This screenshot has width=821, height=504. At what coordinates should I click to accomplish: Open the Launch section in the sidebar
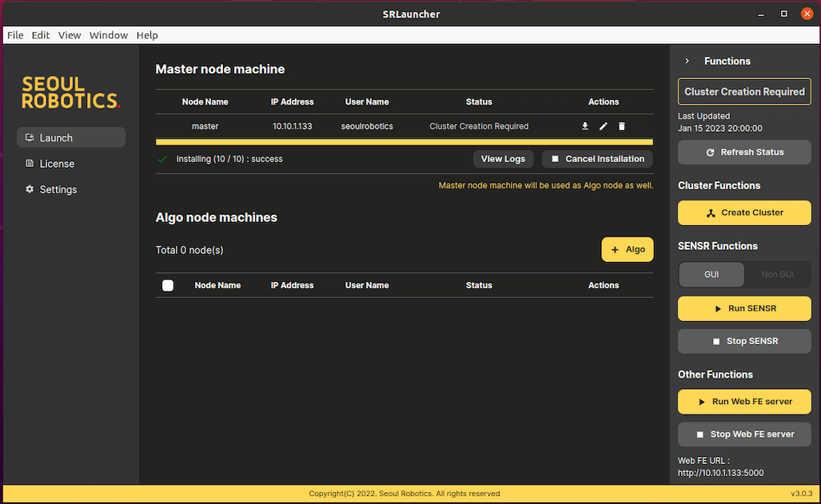[70, 137]
